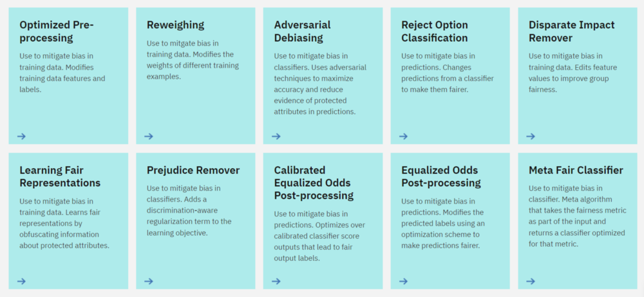Click arrow icon on Optimized Pre-processing card
This screenshot has height=297, width=644.
click(x=21, y=136)
